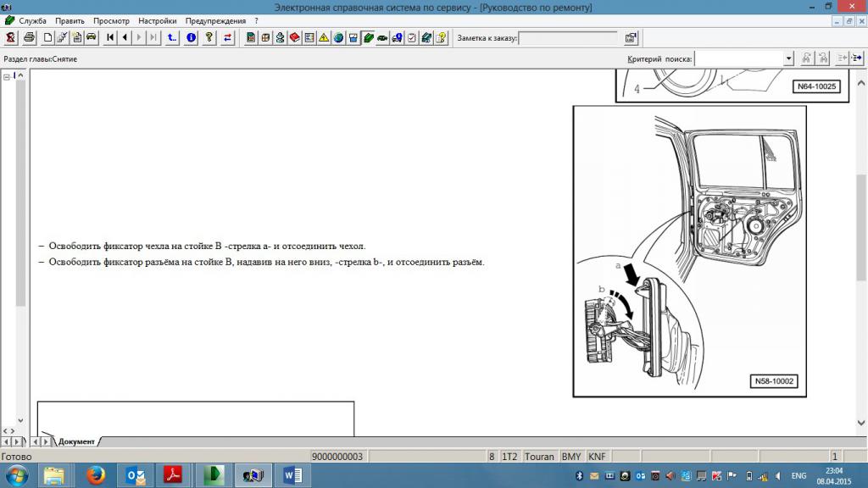Click the blank new page icon

(x=47, y=37)
